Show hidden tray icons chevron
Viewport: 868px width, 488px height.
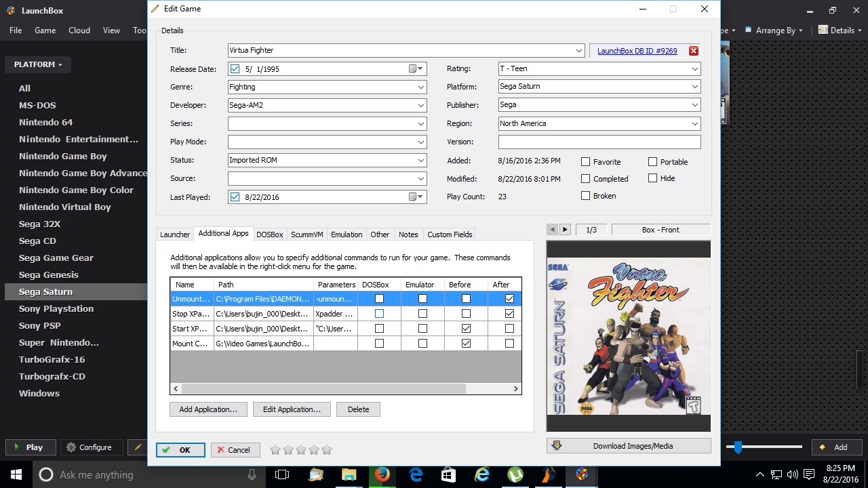click(x=760, y=474)
